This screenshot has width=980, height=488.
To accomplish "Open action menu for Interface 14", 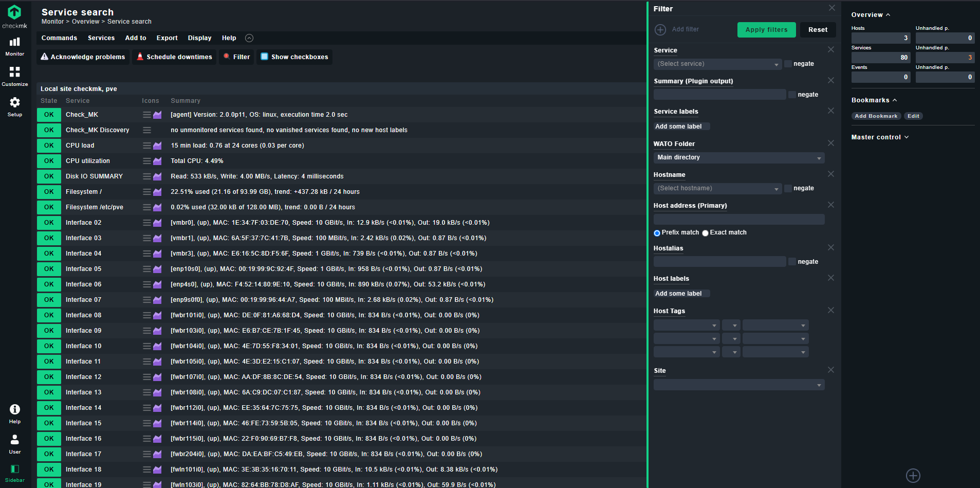I will point(147,408).
